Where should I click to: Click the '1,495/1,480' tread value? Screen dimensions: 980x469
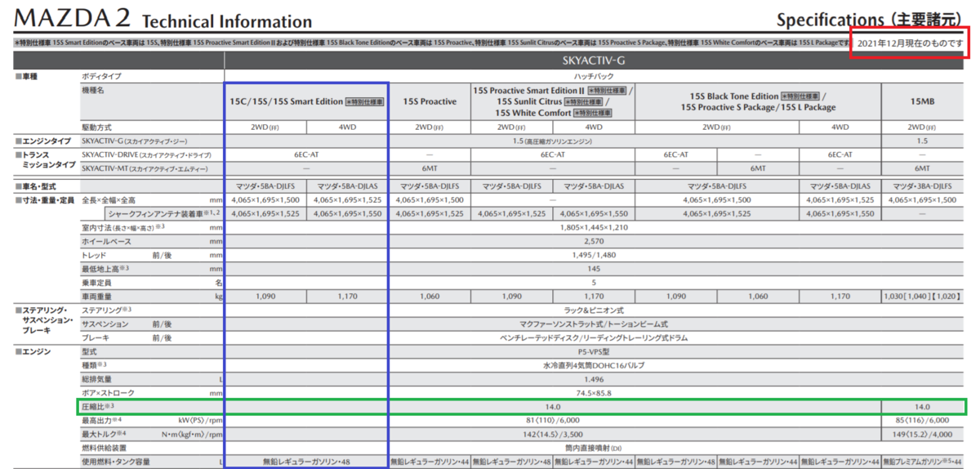pos(594,254)
